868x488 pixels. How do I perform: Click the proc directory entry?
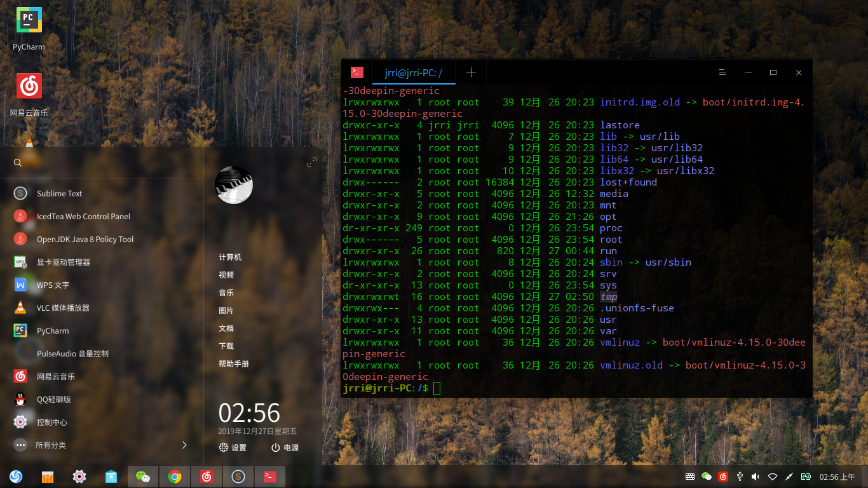coord(611,228)
